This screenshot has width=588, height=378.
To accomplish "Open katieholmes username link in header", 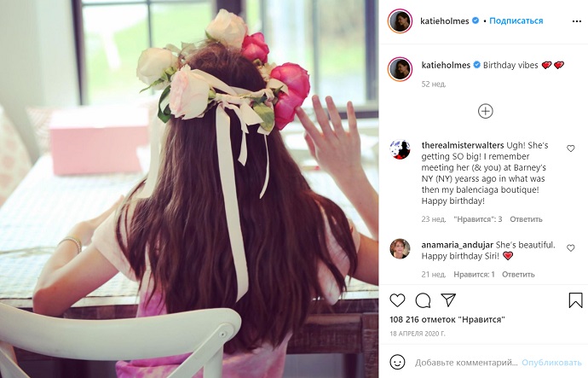I will (x=444, y=21).
